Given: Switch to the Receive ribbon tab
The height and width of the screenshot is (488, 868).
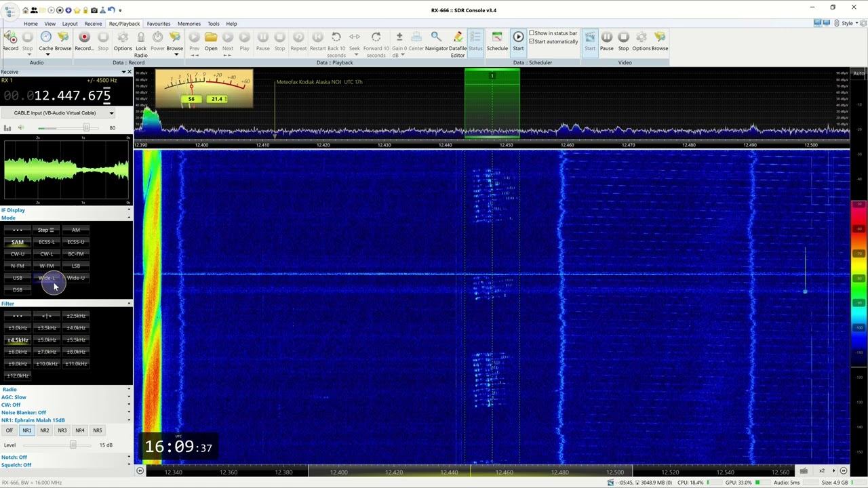Looking at the screenshot, I should 93,24.
